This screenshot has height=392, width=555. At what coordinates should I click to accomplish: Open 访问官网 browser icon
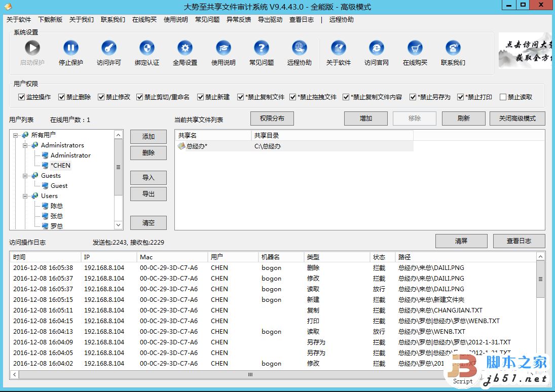[x=377, y=48]
